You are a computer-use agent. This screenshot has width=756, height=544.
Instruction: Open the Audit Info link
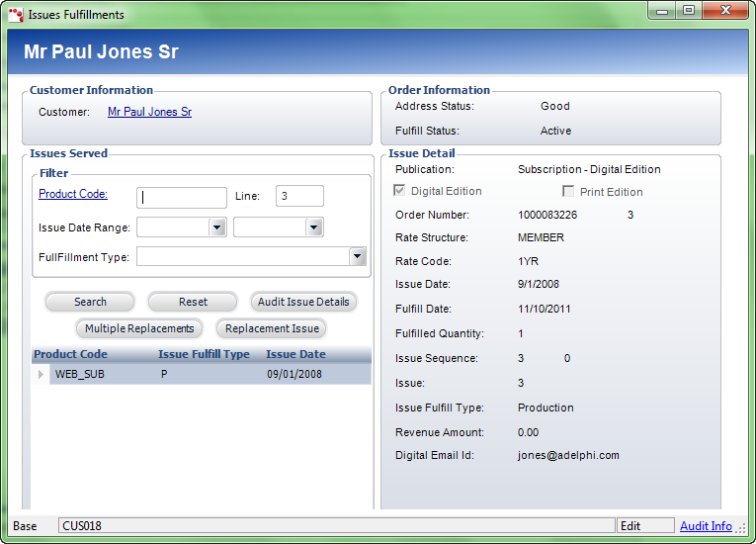706,526
